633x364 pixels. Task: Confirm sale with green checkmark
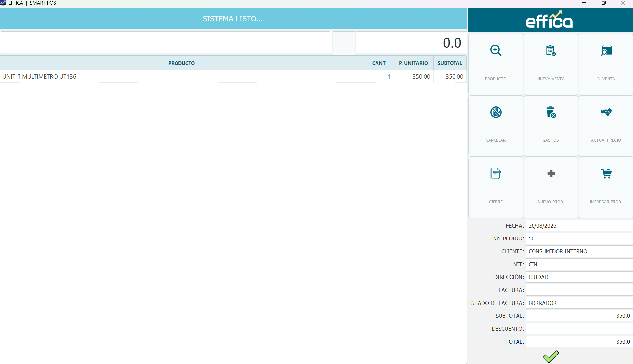coord(551,357)
